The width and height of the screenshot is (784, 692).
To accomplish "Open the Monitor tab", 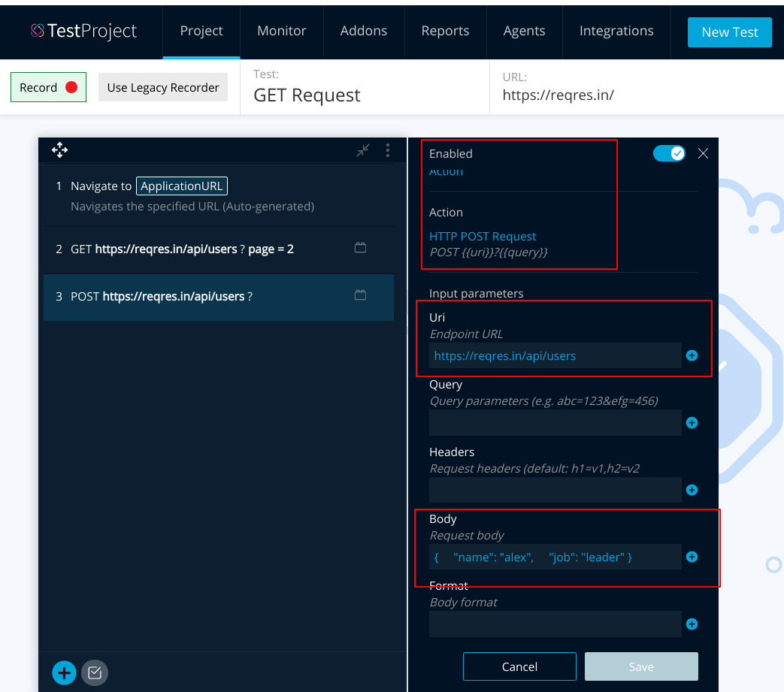I will 281,31.
